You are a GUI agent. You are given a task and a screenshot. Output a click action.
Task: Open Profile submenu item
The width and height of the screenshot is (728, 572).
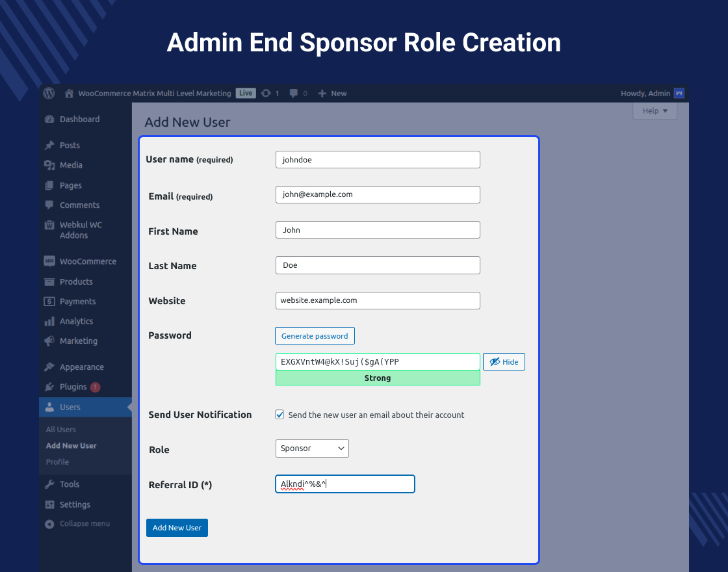click(x=58, y=462)
